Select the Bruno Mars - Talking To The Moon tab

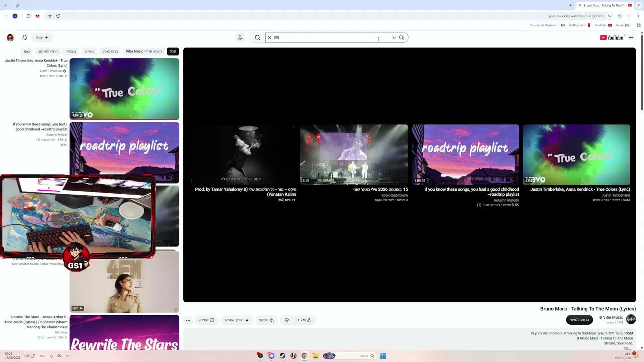tap(604, 5)
